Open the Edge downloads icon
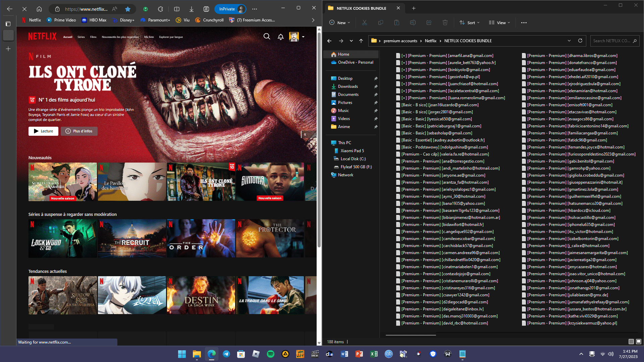The image size is (644, 362). (191, 9)
